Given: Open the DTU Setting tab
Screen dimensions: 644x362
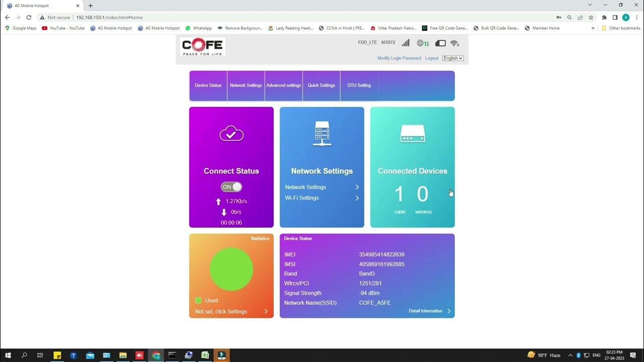Looking at the screenshot, I should coord(359,85).
